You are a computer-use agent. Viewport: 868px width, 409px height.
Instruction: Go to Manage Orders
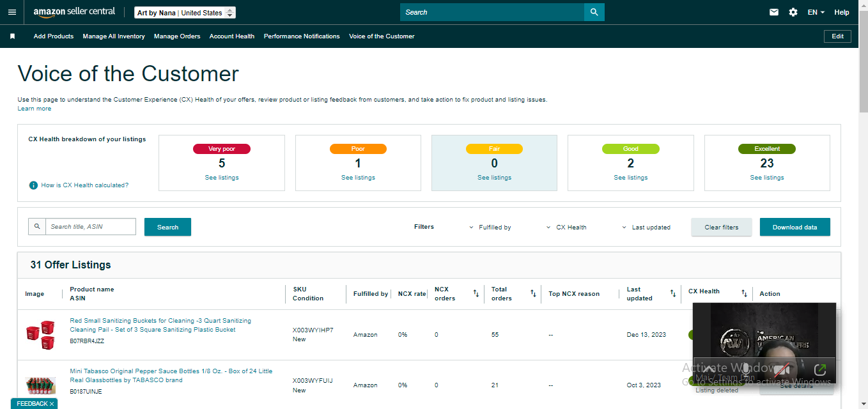pyautogui.click(x=177, y=36)
